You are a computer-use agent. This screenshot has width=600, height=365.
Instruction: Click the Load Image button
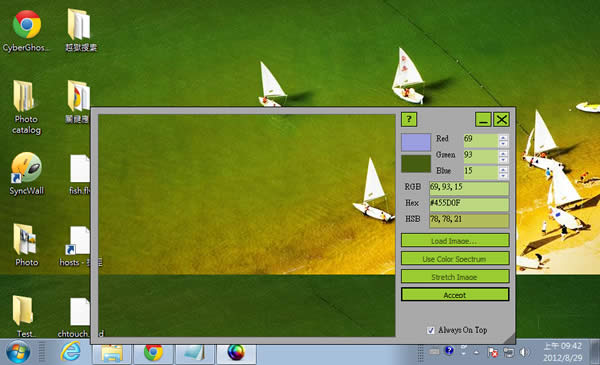coord(455,241)
